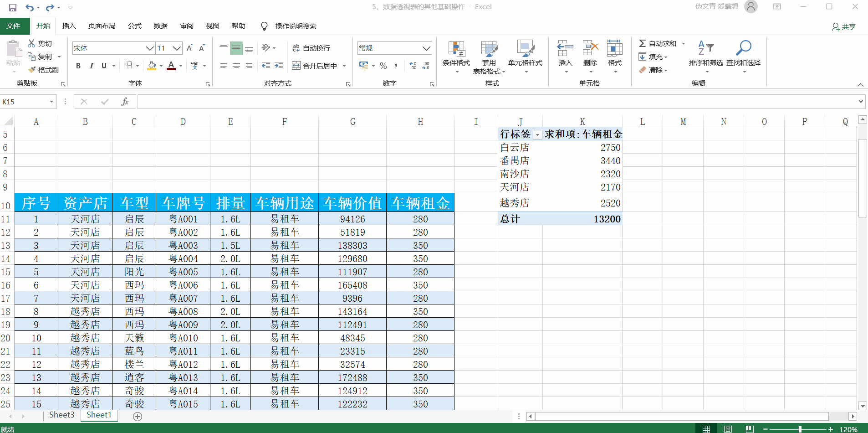This screenshot has width=868, height=433.
Task: Switch to the Page Layout (页面布局) tab
Action: point(102,26)
